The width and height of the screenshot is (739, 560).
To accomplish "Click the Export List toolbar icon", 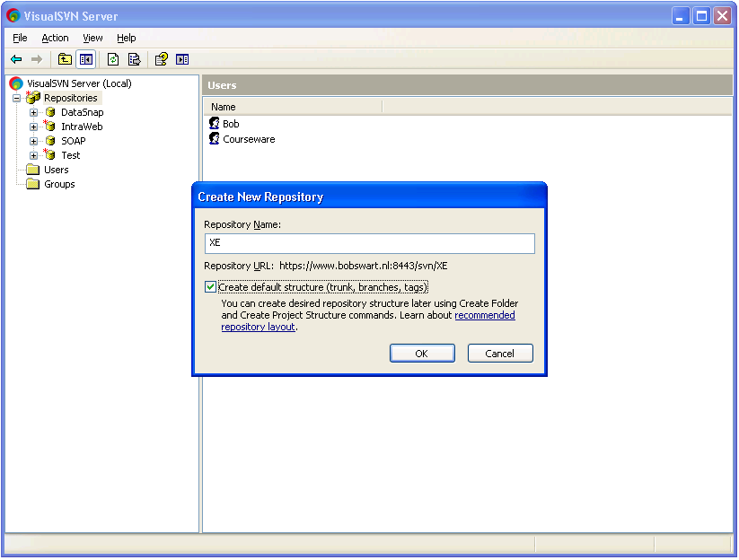I will pos(135,59).
